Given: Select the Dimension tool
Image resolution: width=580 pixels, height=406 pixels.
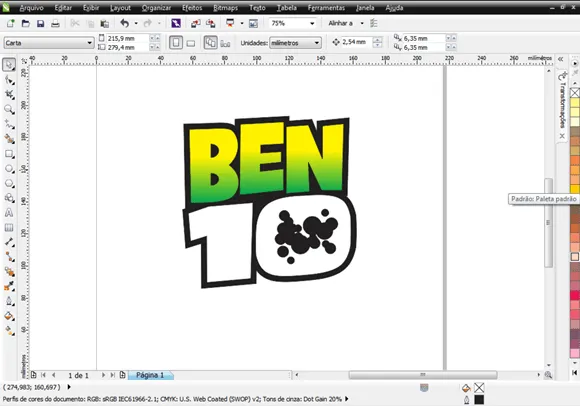Looking at the screenshot, I should point(9,242).
